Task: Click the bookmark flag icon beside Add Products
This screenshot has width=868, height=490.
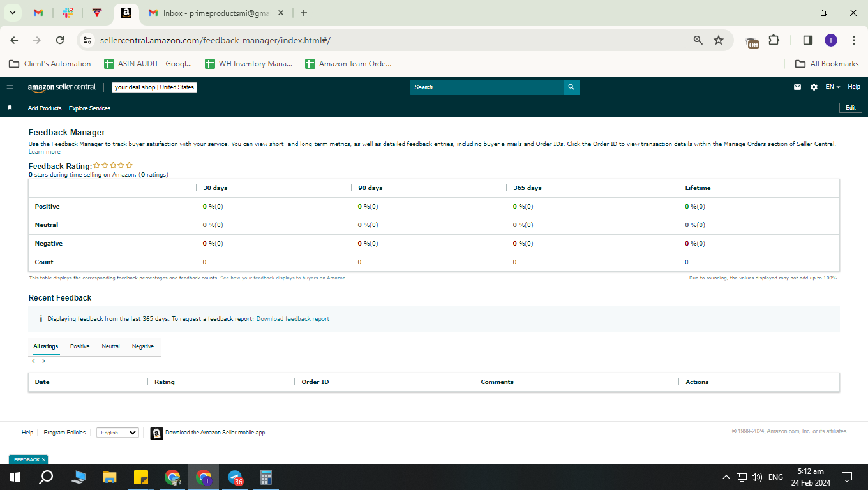Action: (10, 108)
